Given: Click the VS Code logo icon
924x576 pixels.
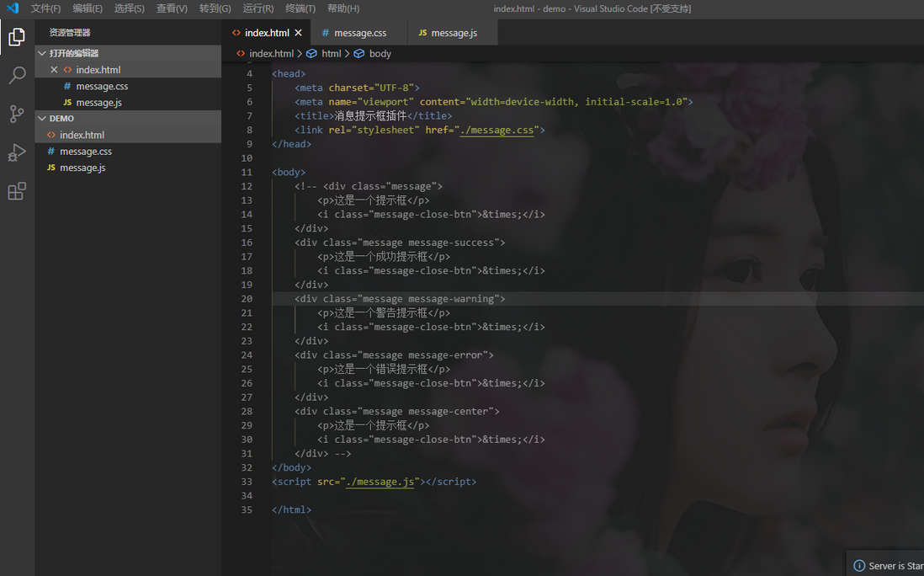Looking at the screenshot, I should point(13,8).
